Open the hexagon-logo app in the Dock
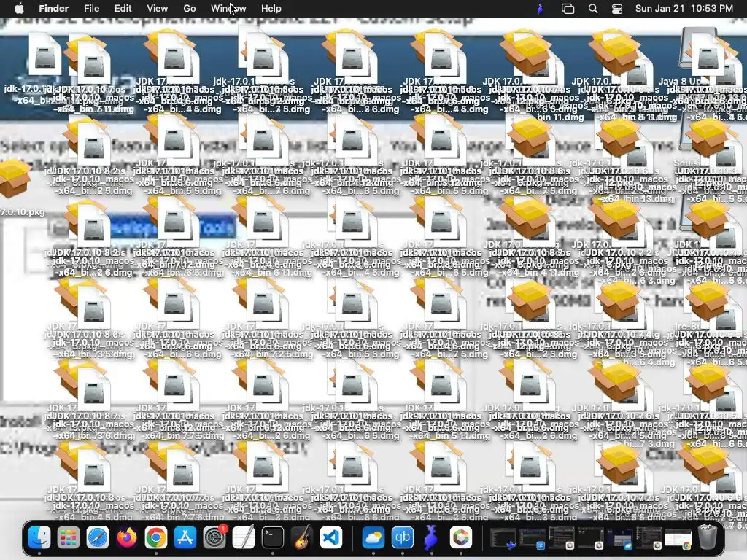 461,537
